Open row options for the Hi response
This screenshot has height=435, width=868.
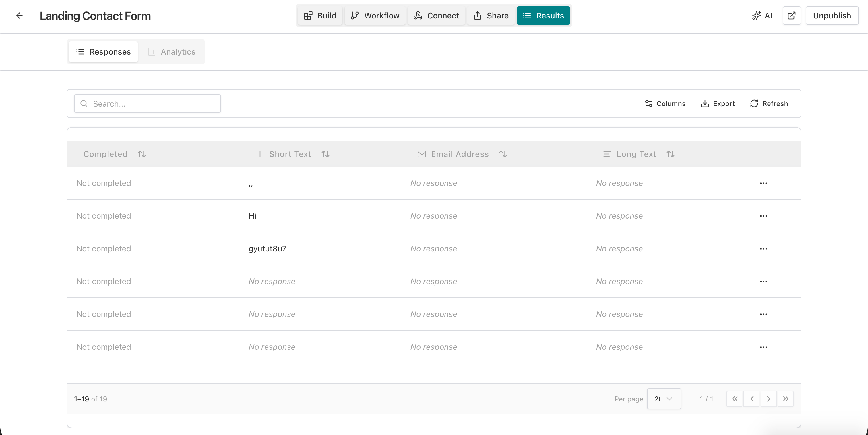tap(763, 216)
